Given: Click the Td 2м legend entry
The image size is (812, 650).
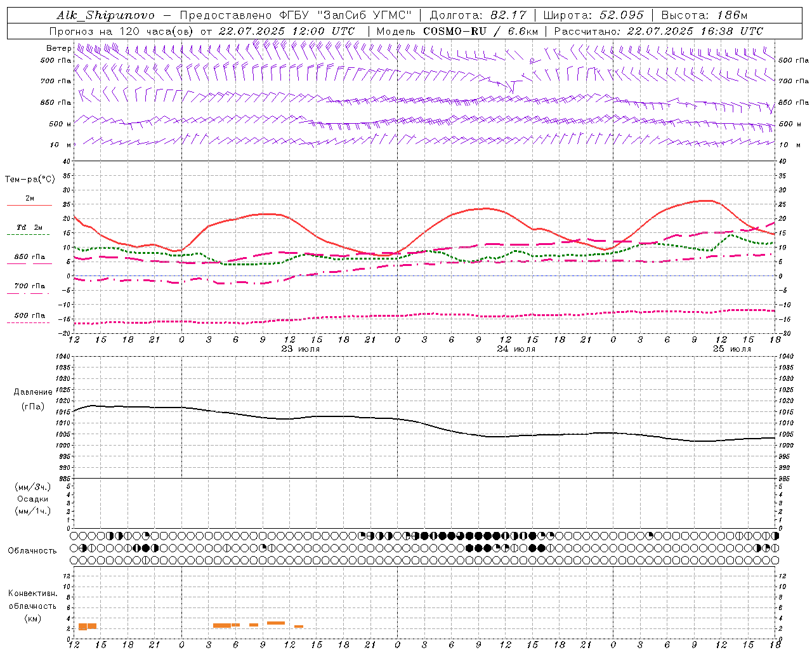Looking at the screenshot, I should (30, 227).
